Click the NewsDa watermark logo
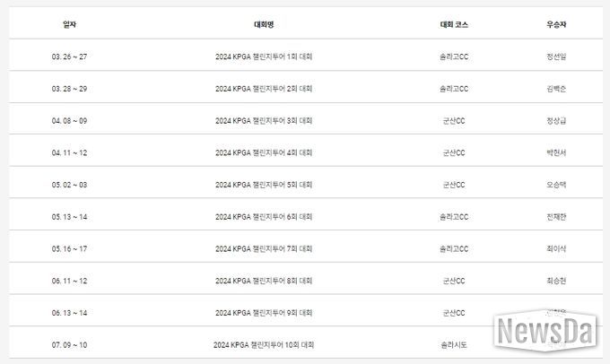Screen dimensions: 610x364 click(x=545, y=330)
